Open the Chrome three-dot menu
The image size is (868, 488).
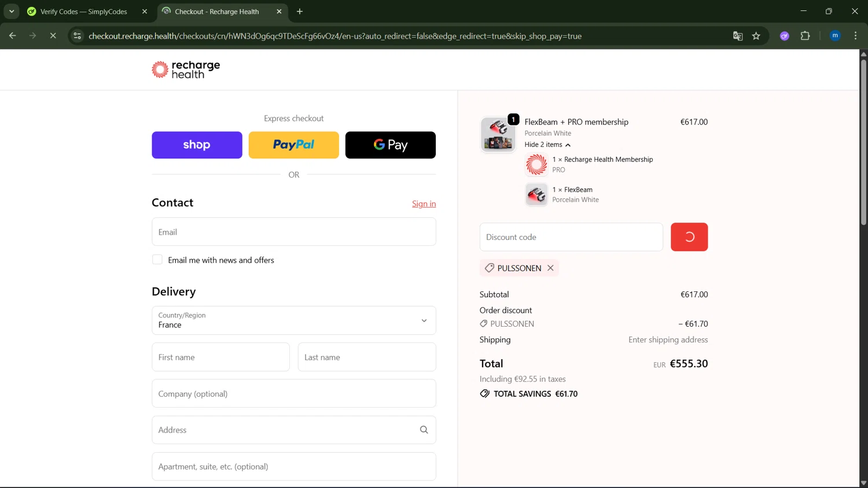coord(855,36)
